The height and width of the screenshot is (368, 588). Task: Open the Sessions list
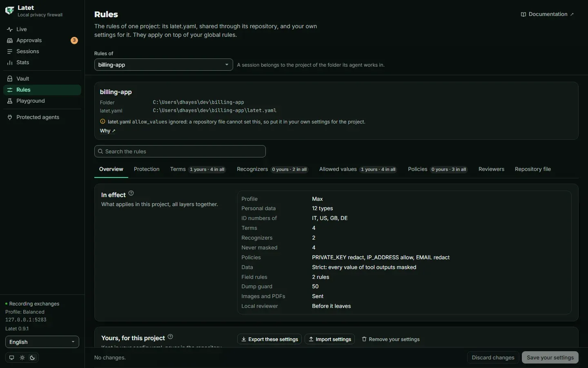[x=42, y=52]
